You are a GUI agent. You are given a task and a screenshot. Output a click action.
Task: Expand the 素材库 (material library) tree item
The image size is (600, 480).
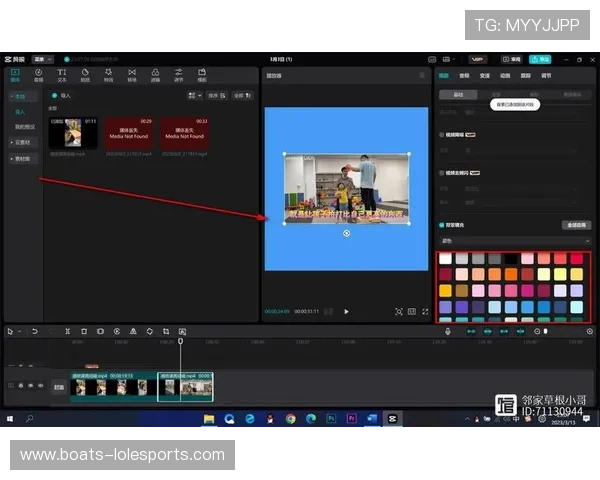click(x=21, y=158)
